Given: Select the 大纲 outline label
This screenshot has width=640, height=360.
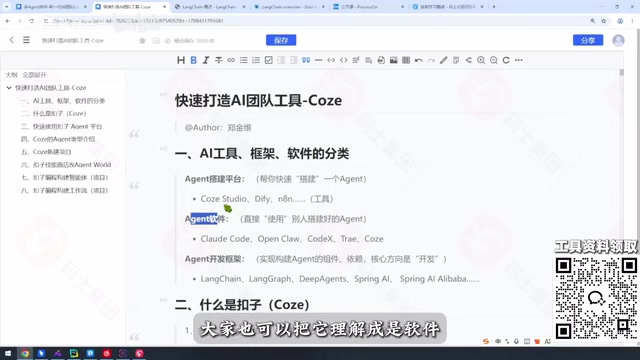Looking at the screenshot, I should (x=11, y=75).
